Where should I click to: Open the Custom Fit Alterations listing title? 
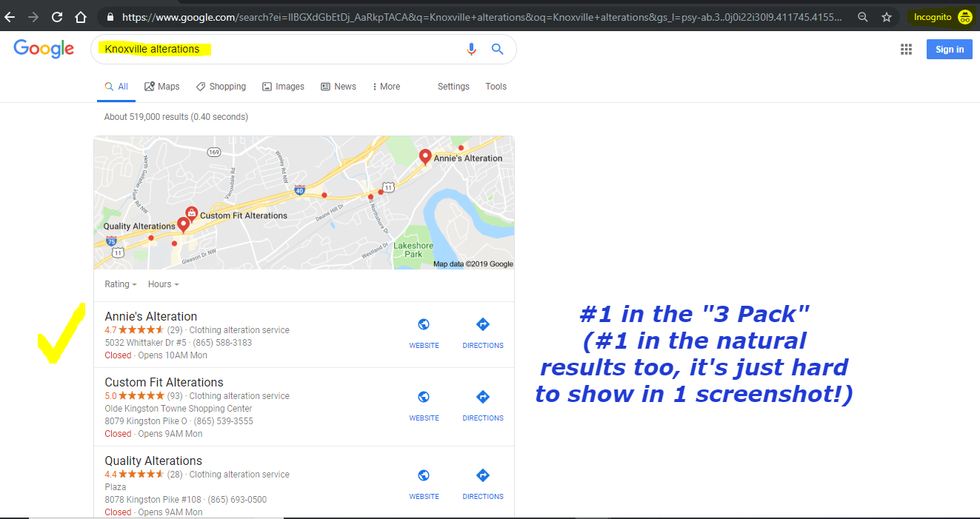(x=164, y=382)
